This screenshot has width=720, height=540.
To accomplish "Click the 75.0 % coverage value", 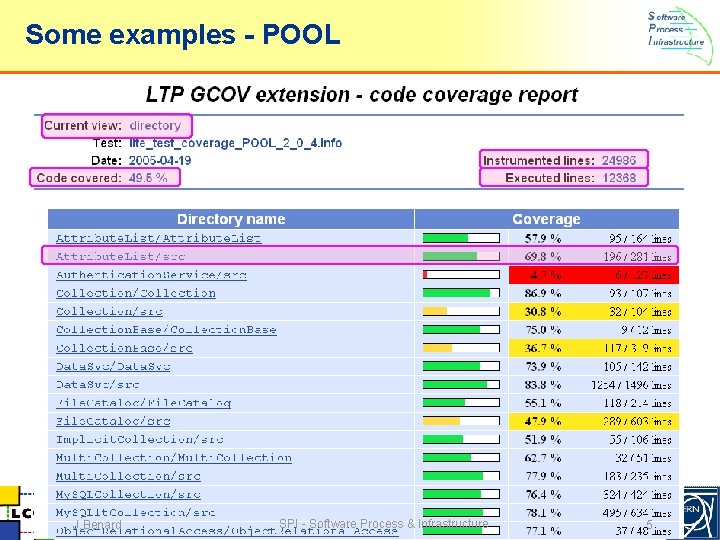I will [543, 330].
